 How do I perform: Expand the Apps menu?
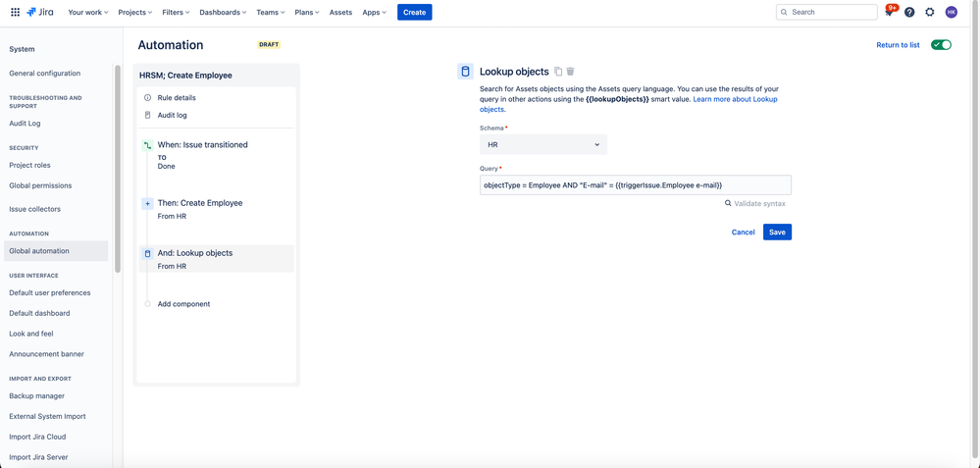coord(375,12)
